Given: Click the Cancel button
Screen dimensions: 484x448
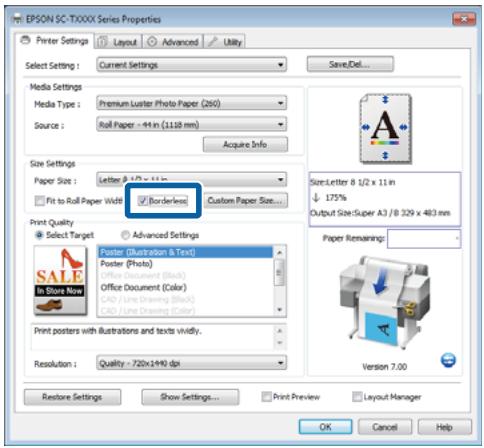Looking at the screenshot, I should click(385, 427).
